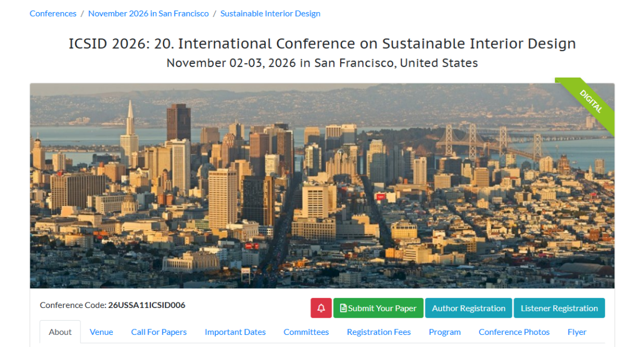Open the Author Registration button
Screen dimensions: 644x347
[x=468, y=308]
